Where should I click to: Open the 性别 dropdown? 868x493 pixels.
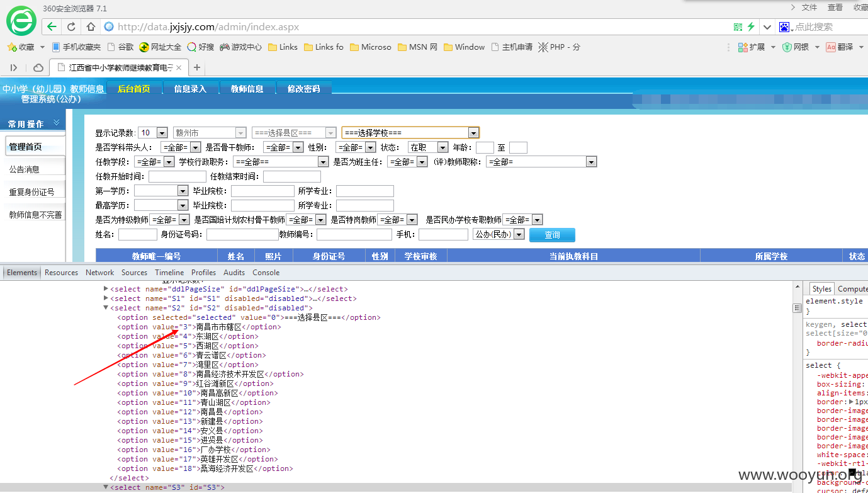356,147
